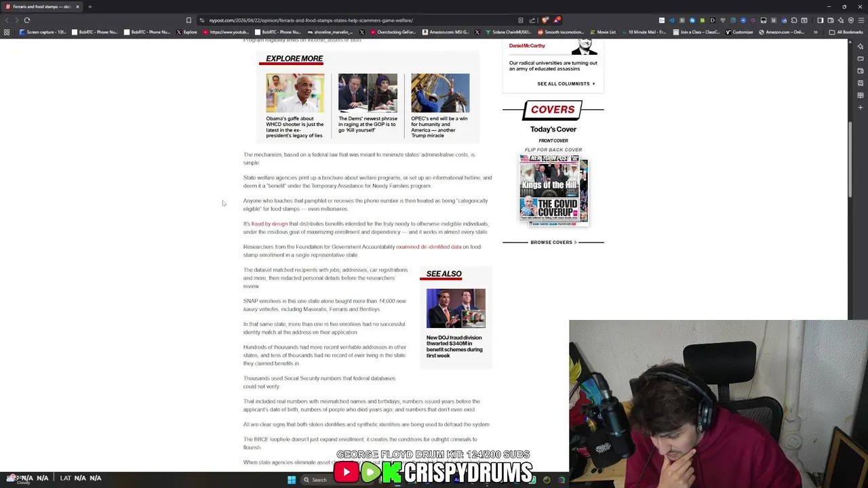Click BROWSE COVERS link
This screenshot has width=868, height=488.
553,242
